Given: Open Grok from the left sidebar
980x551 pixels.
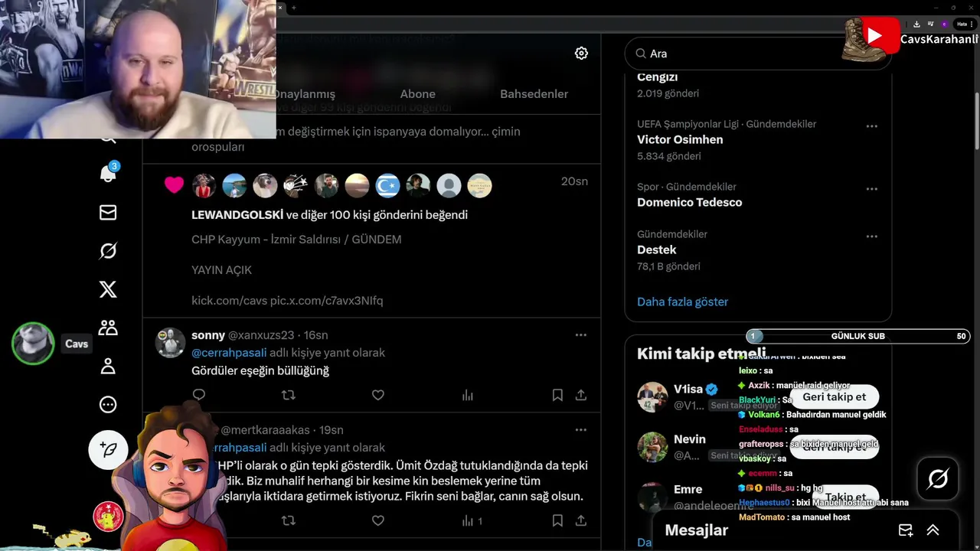Looking at the screenshot, I should pyautogui.click(x=108, y=251).
